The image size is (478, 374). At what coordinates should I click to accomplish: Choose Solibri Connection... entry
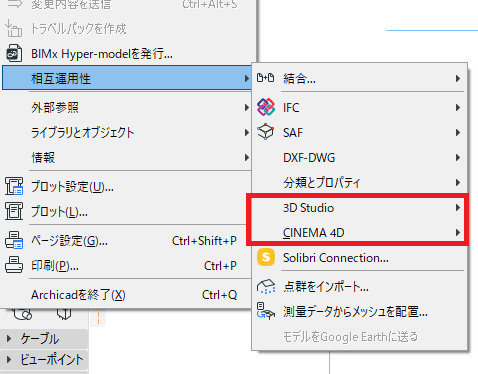coord(359,257)
